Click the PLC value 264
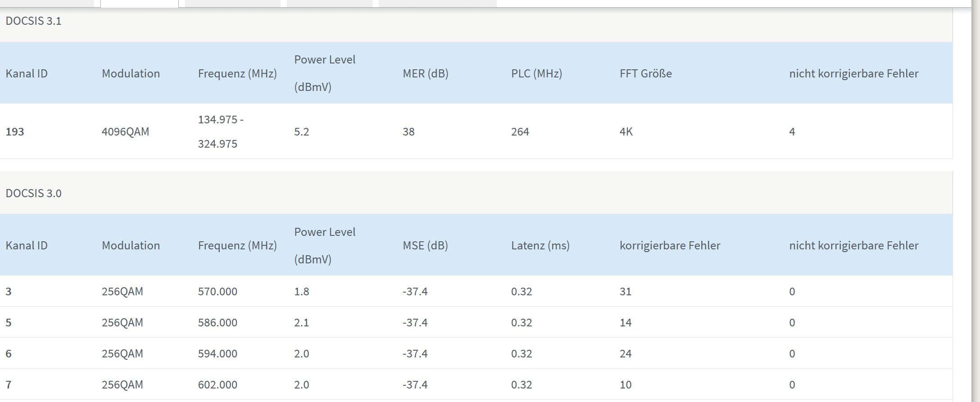The width and height of the screenshot is (980, 402). (x=520, y=132)
